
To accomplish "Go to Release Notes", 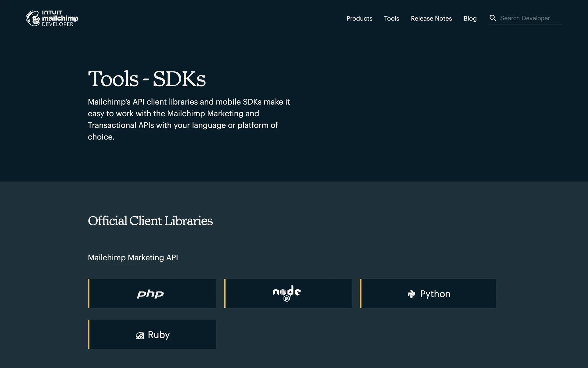I will (x=431, y=18).
